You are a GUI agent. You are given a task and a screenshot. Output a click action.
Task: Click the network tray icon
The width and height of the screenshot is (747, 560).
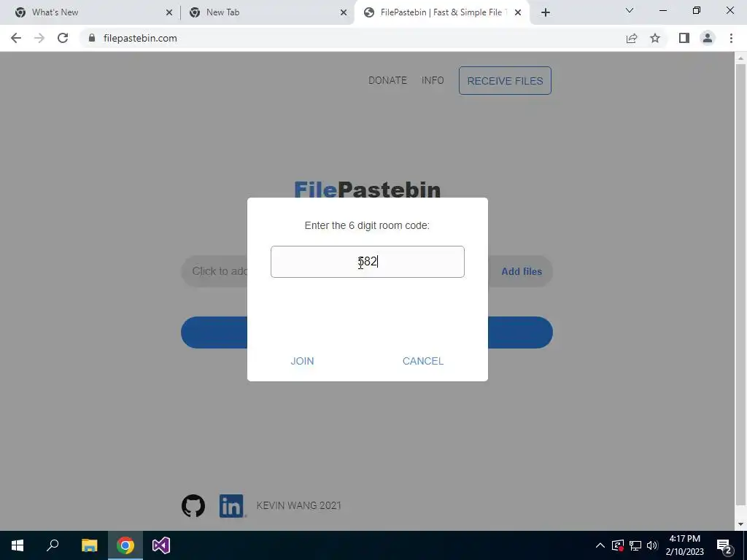tap(635, 545)
